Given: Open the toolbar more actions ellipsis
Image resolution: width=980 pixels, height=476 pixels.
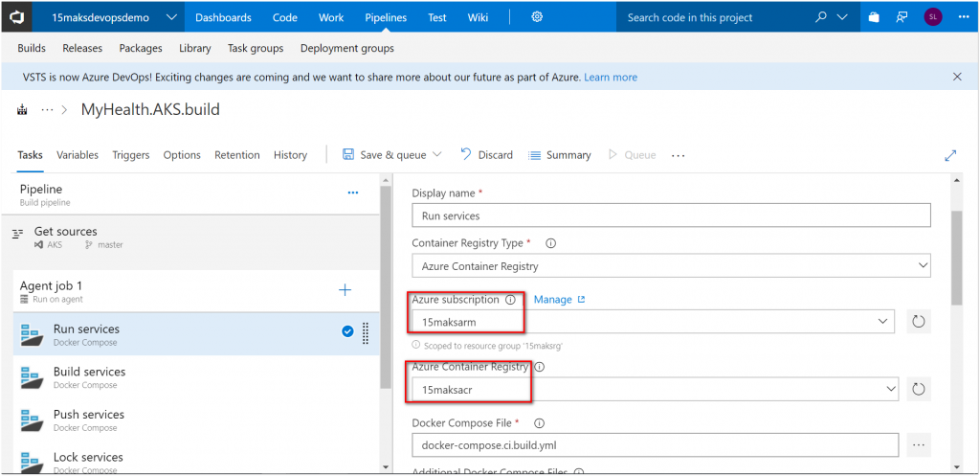Looking at the screenshot, I should [x=679, y=155].
